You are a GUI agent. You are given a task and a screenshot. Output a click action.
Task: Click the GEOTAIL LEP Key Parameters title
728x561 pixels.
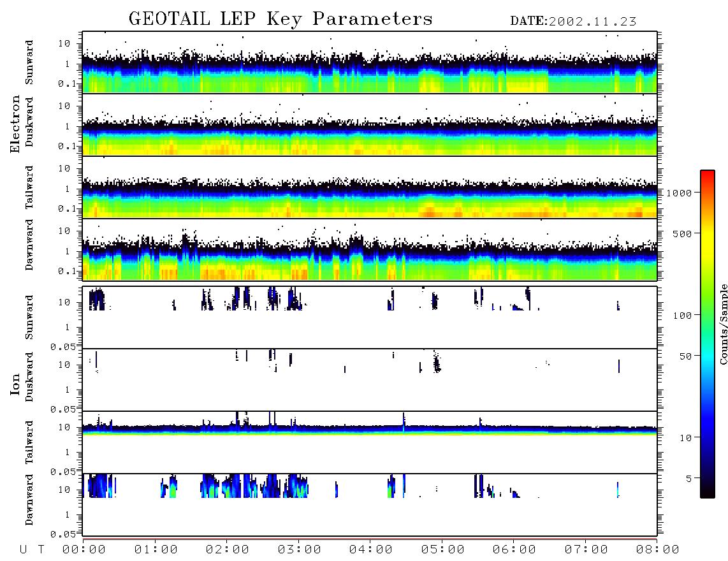(x=280, y=20)
